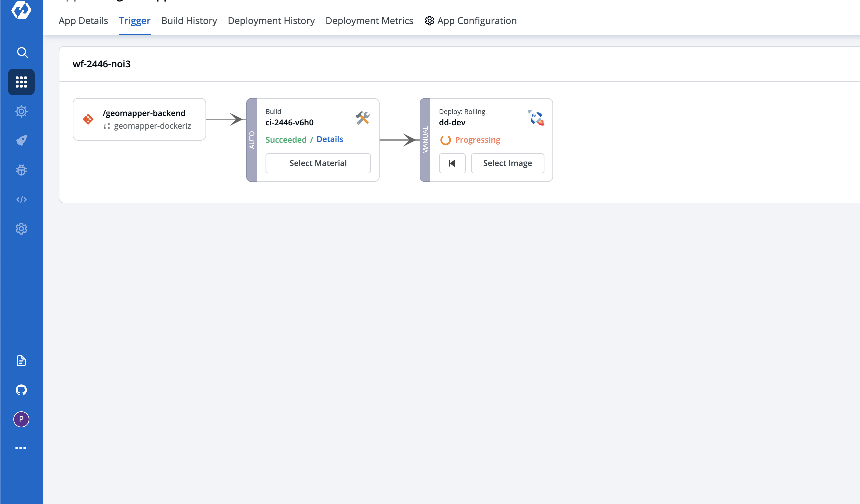Click the GitHub icon in the sidebar
The width and height of the screenshot is (860, 504).
(x=21, y=390)
